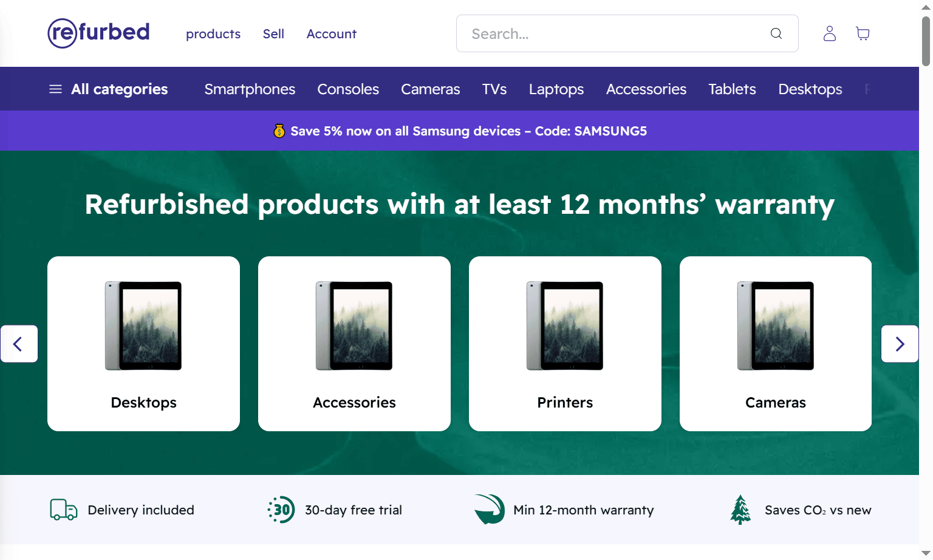Viewport: 933px width, 560px height.
Task: Open the Smartphones category
Action: point(250,89)
